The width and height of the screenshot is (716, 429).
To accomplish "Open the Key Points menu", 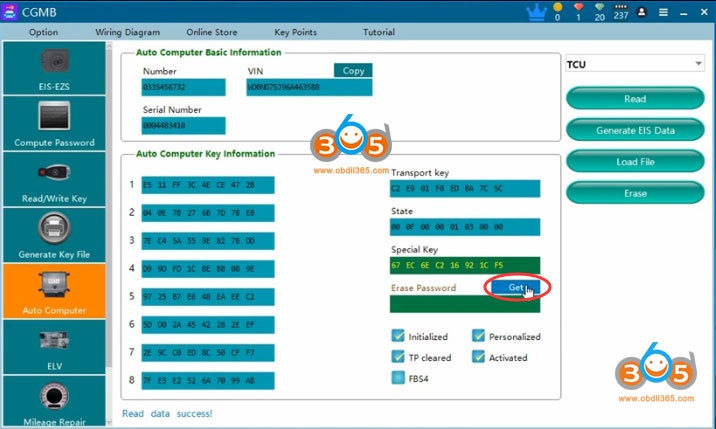I will coord(295,32).
